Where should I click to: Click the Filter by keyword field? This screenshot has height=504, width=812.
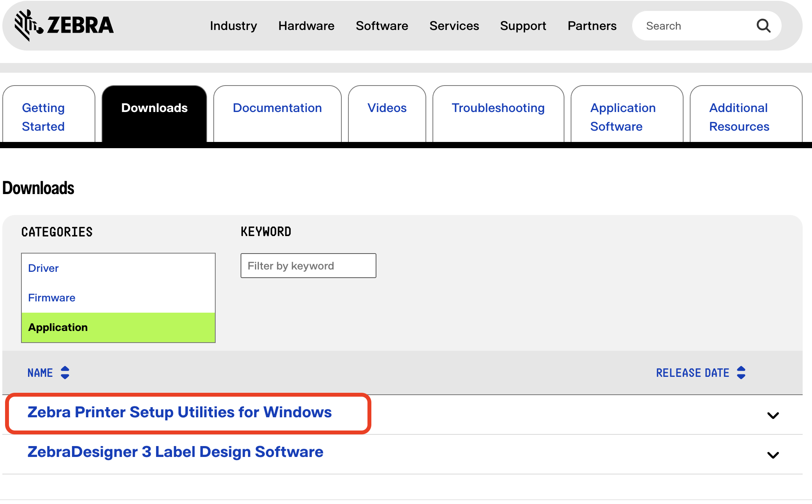308,266
